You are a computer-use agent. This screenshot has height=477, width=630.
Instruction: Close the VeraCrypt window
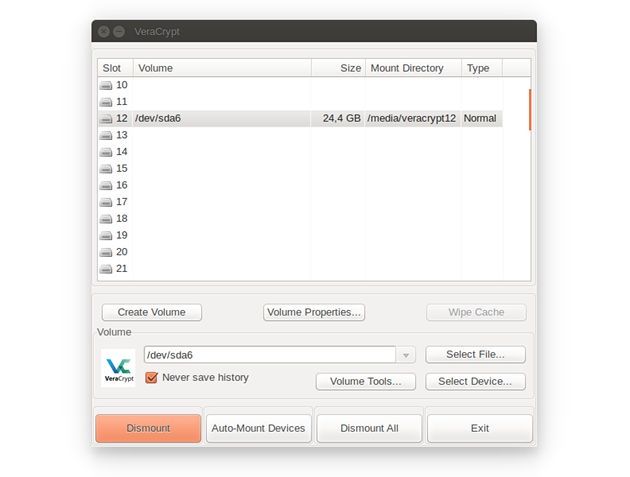point(104,32)
